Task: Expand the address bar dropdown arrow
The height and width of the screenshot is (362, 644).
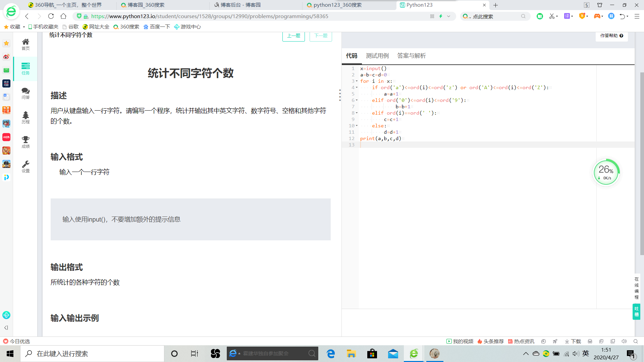Action: click(448, 16)
